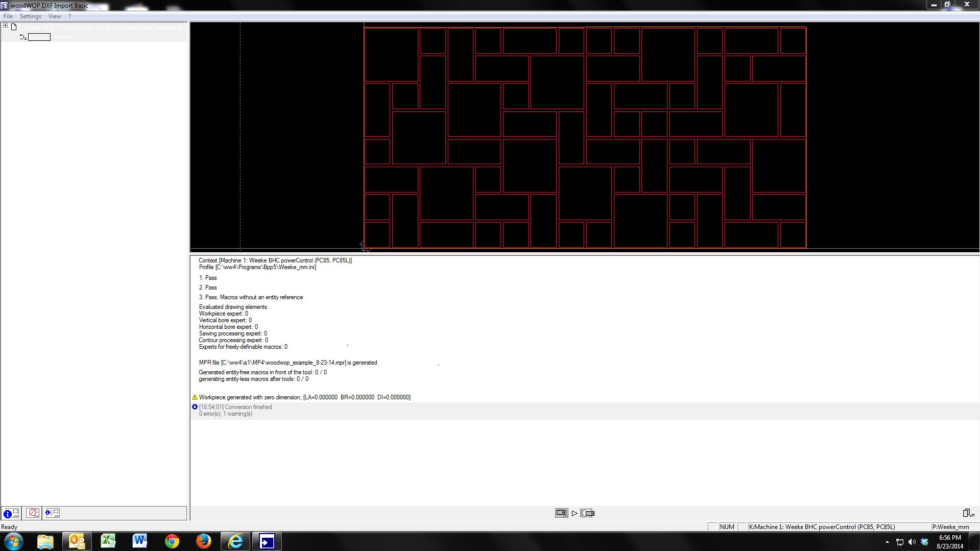The image size is (980, 551).
Task: Click the document icon in the file tree
Action: [x=14, y=27]
